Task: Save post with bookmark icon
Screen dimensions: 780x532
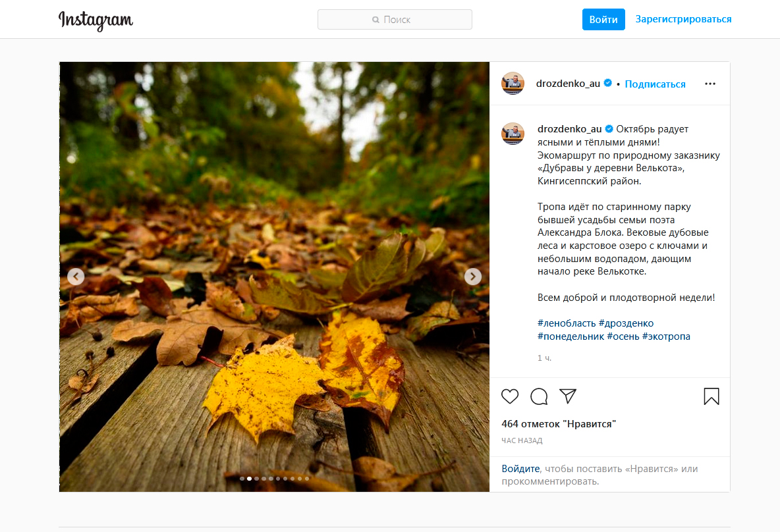Action: [711, 396]
